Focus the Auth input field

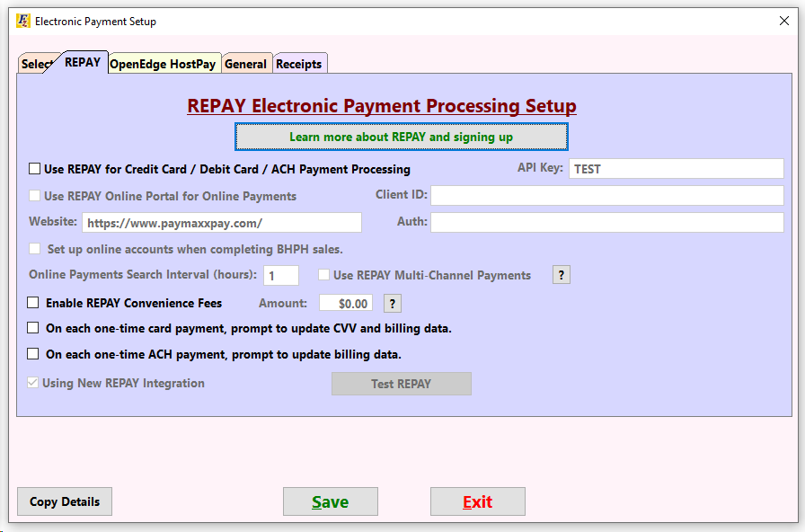(607, 222)
